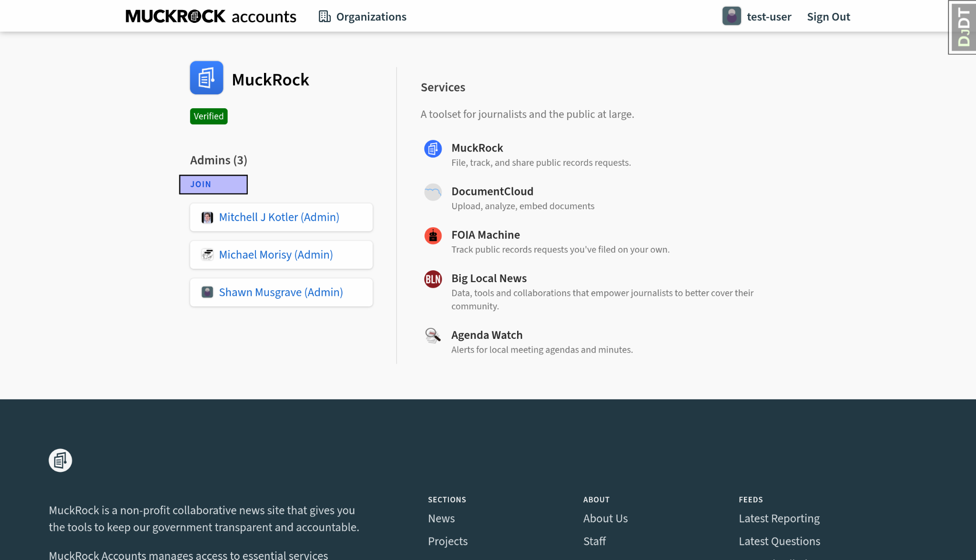Click the Agenda Watch magnifier icon
This screenshot has height=560, width=976.
433,336
